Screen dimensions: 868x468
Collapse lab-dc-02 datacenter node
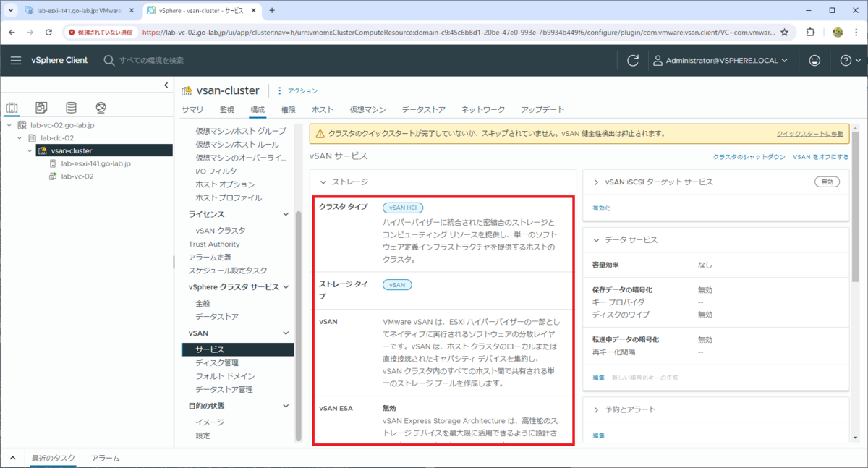coord(20,138)
